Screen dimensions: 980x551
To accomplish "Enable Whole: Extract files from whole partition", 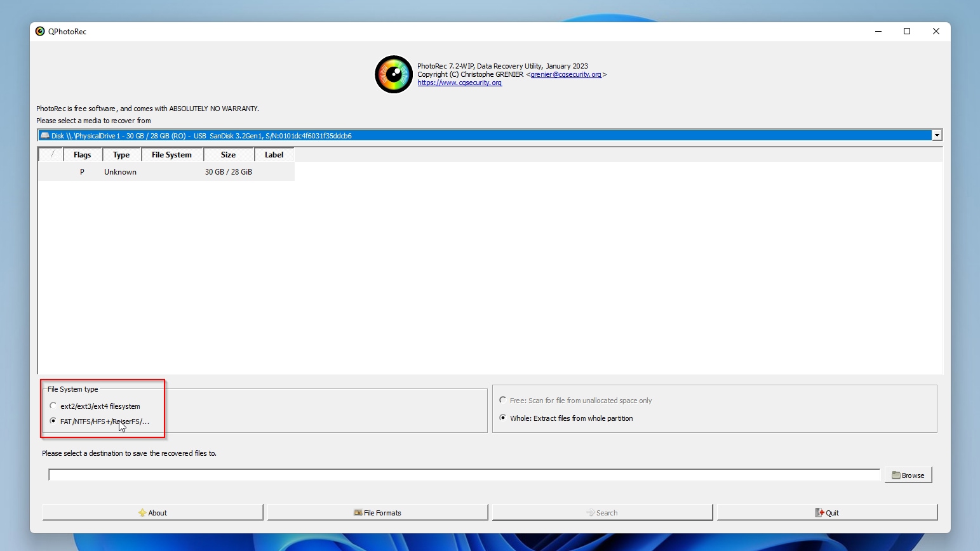I will [x=502, y=418].
